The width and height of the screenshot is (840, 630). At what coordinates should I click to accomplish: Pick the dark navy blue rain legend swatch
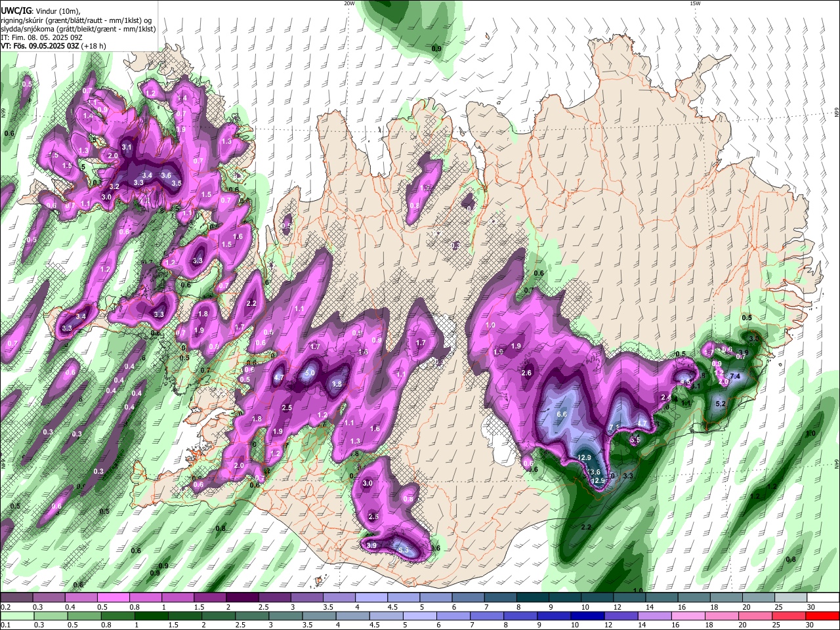(x=587, y=616)
